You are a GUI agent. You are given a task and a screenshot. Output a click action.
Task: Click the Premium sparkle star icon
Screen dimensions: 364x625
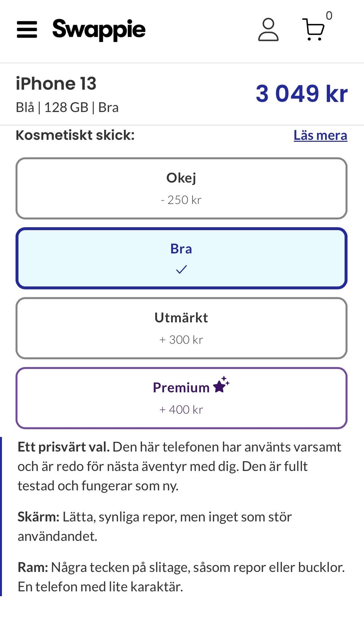pos(221,385)
